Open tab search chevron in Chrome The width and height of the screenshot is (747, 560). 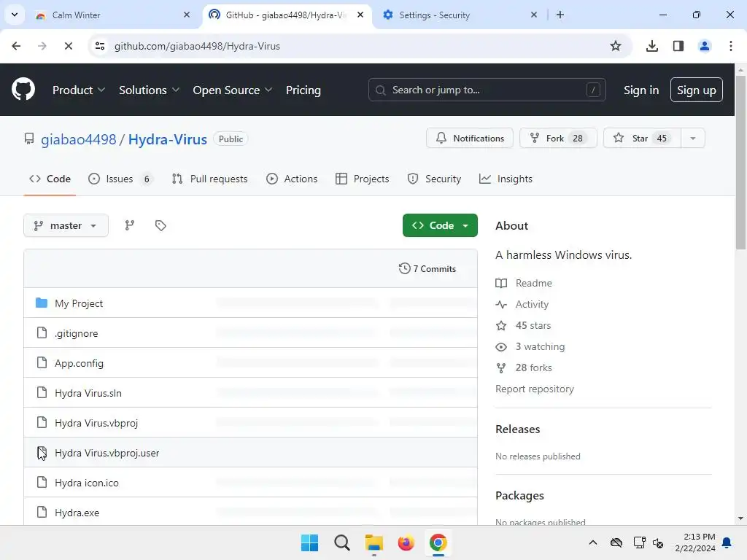pos(15,15)
